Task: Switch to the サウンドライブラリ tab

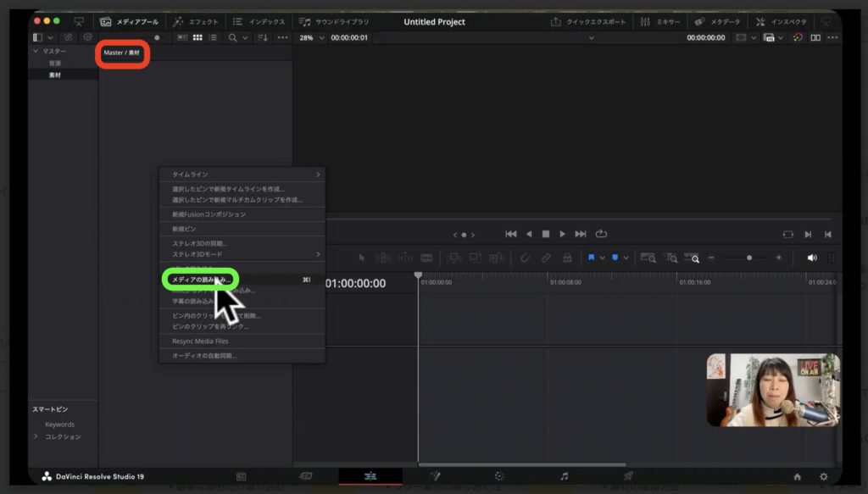Action: [342, 22]
